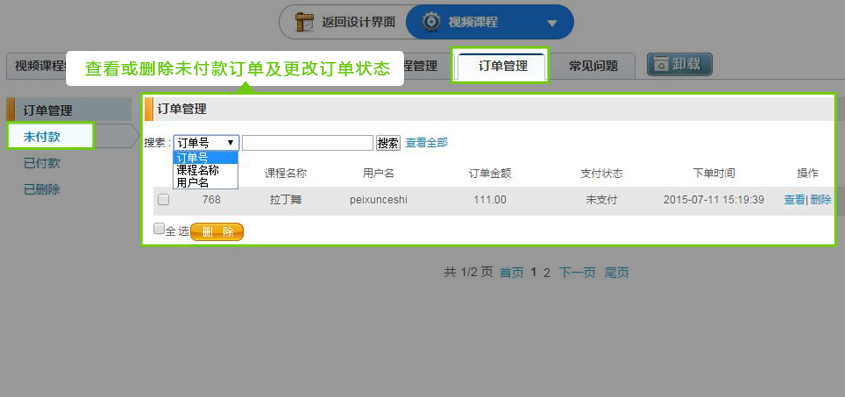This screenshot has height=397, width=845.
Task: Choose 用户名 from the dropdown list
Action: pyautogui.click(x=205, y=183)
